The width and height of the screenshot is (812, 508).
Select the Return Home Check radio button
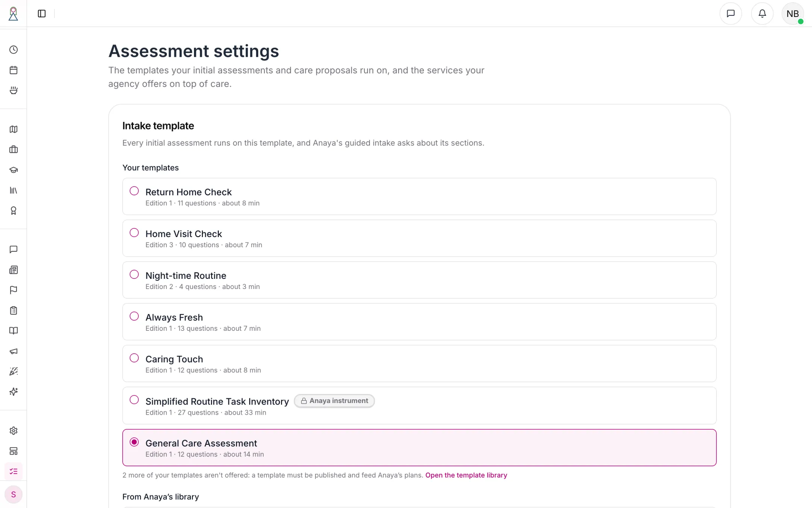[x=134, y=191]
